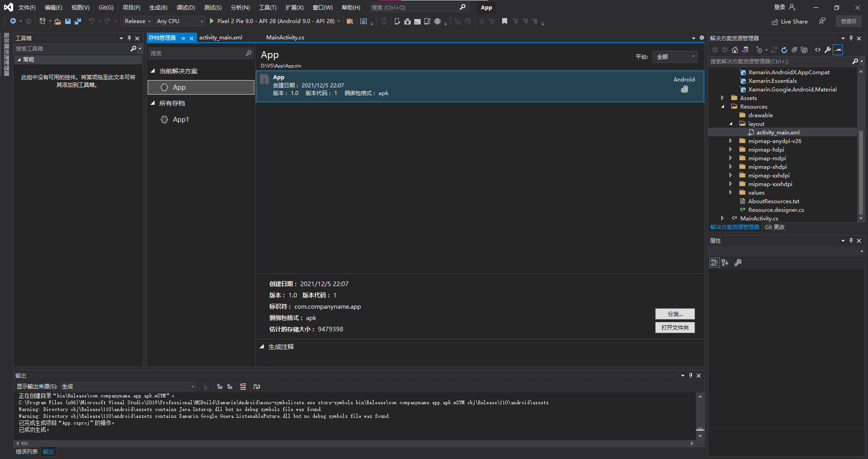
Task: Switch to the MainActivity.cs tab
Action: tap(285, 38)
